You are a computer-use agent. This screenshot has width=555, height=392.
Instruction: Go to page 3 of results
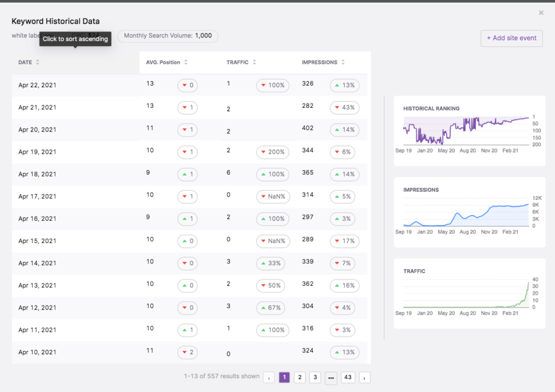[315, 377]
